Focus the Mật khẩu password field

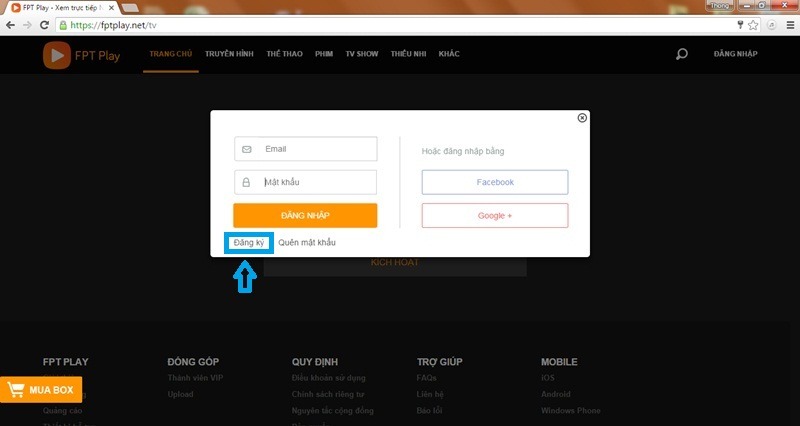coord(305,182)
